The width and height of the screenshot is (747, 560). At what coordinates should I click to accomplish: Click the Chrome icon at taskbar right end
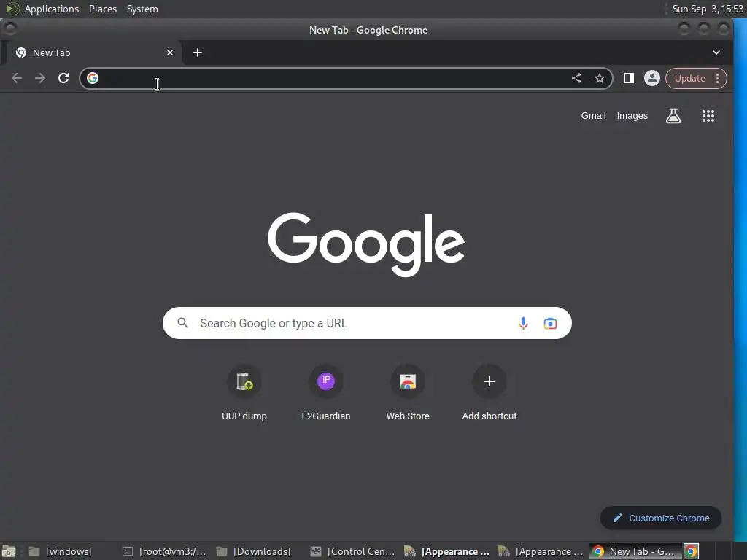(x=691, y=551)
